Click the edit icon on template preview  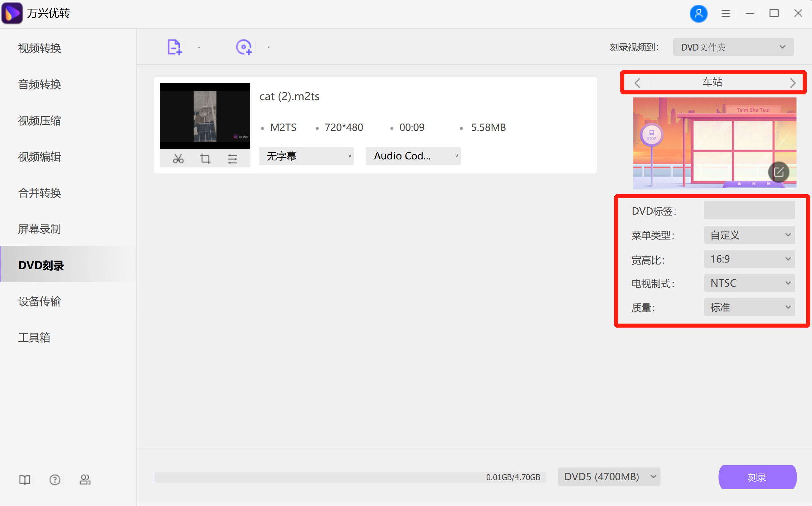click(779, 172)
